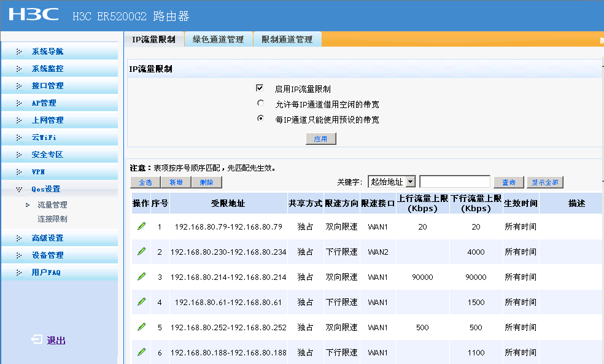This screenshot has width=604, height=364.
Task: Open 安全专区 menu item
Action: coord(47,155)
